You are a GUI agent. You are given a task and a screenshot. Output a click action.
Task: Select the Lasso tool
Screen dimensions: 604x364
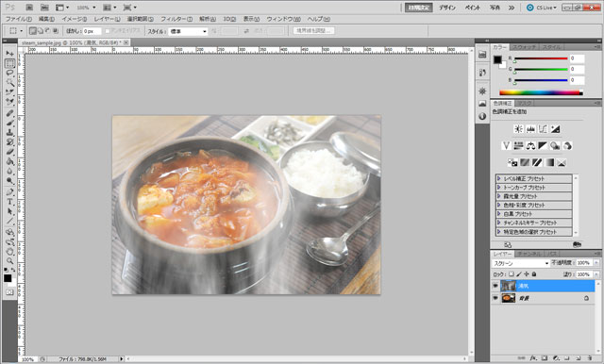pos(10,73)
